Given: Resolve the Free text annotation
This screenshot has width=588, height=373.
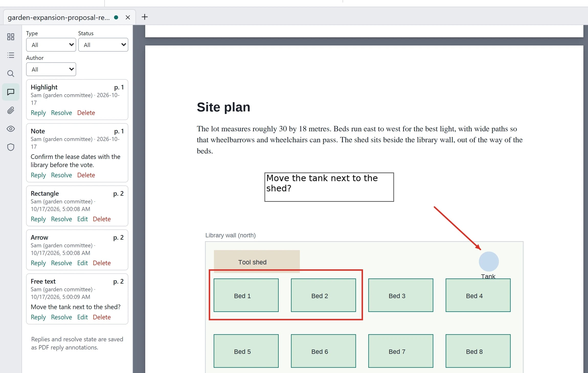Looking at the screenshot, I should [x=62, y=317].
